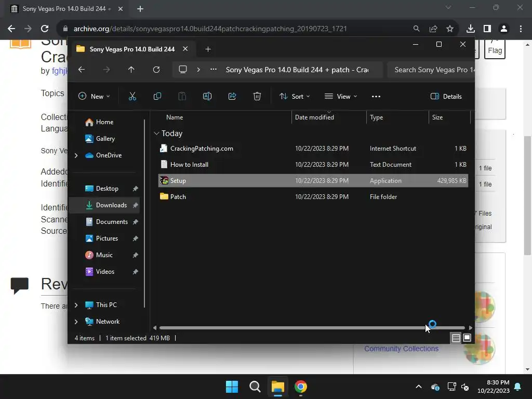
Task: Click the Chrome address bar URL
Action: (x=210, y=29)
